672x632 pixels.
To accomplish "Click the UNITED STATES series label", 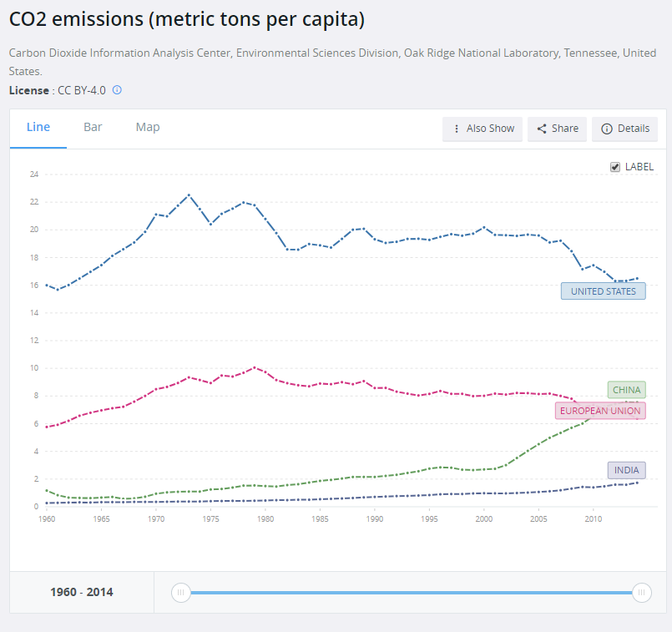I will [603, 291].
